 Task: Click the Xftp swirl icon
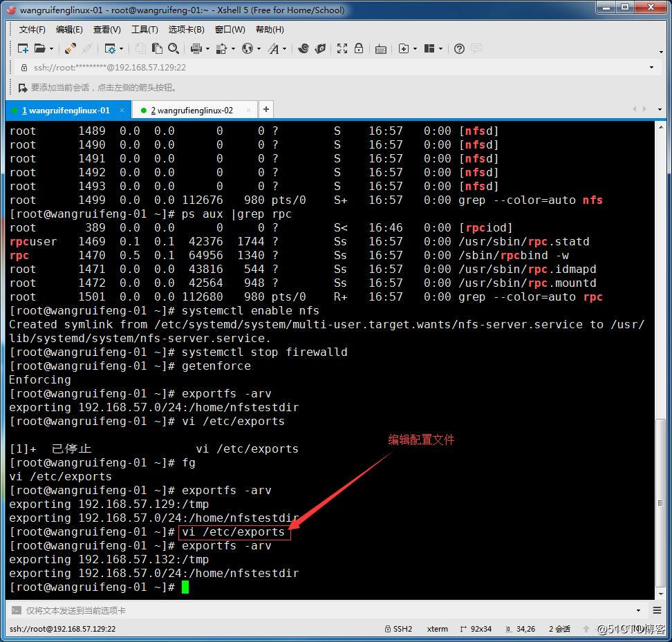304,48
